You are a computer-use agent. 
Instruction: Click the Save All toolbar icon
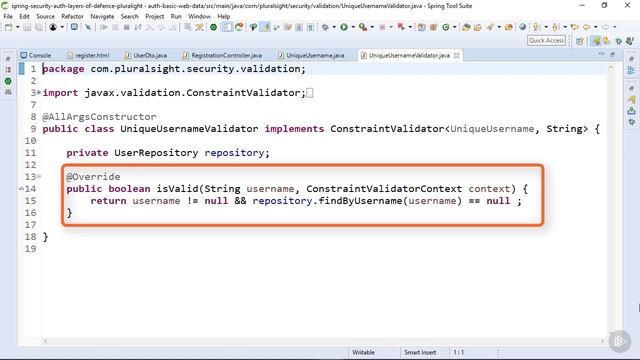pyautogui.click(x=39, y=27)
